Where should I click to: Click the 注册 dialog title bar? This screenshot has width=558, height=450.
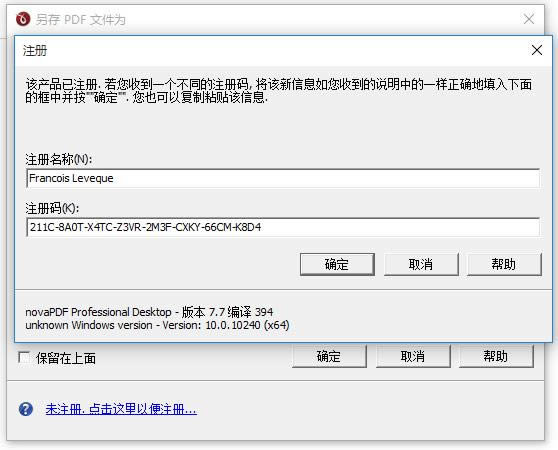[x=270, y=51]
